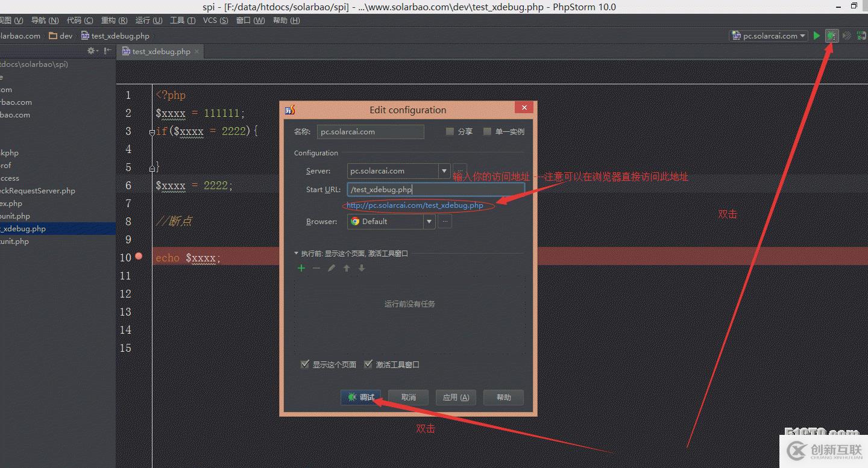The width and height of the screenshot is (868, 468).
Task: Click the Run with Coverage icon in the toolbar
Action: tap(847, 36)
